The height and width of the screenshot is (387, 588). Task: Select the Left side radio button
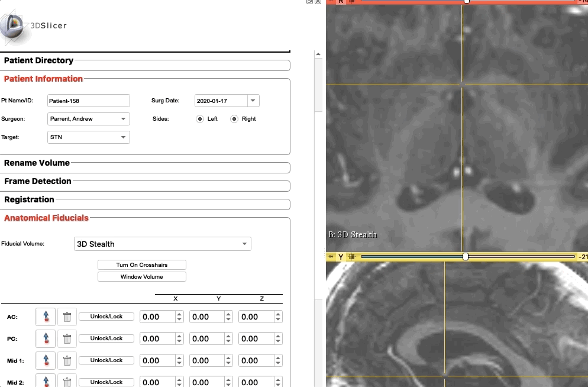click(200, 119)
